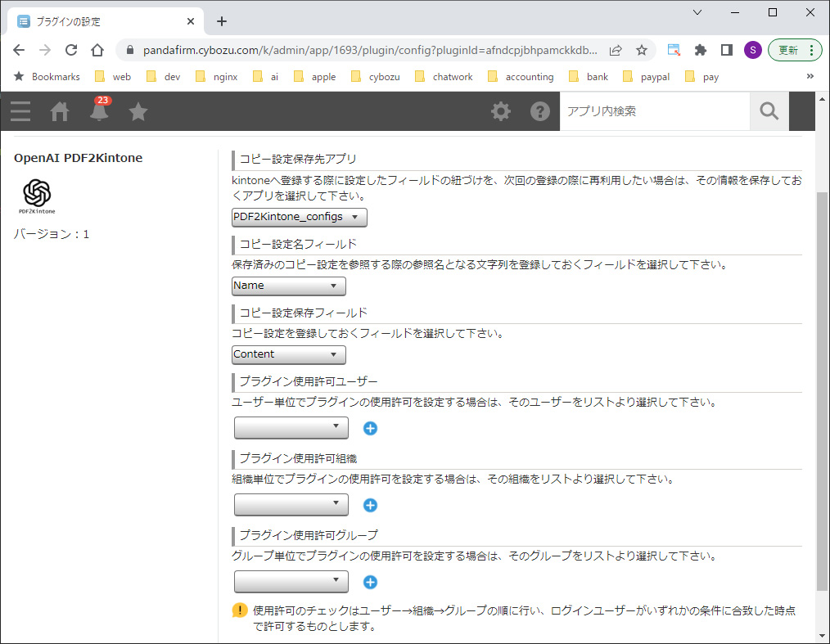Open a new browser tab
Screen dimensions: 830x644
point(222,21)
